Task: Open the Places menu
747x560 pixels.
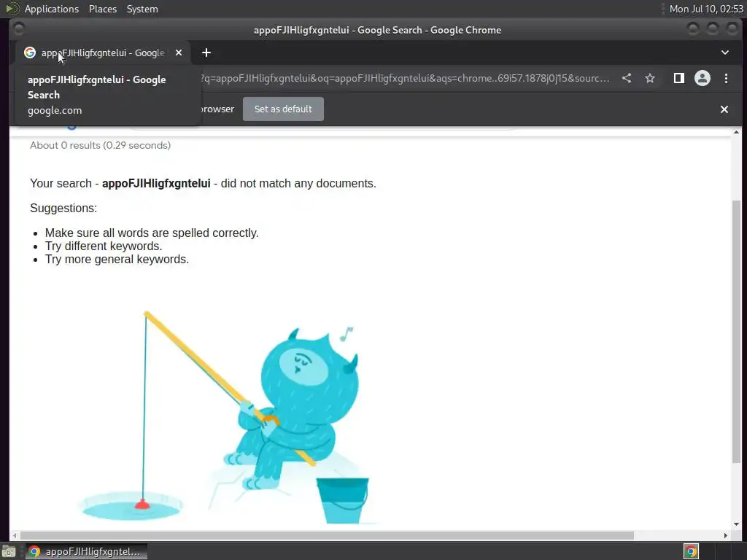Action: click(103, 9)
